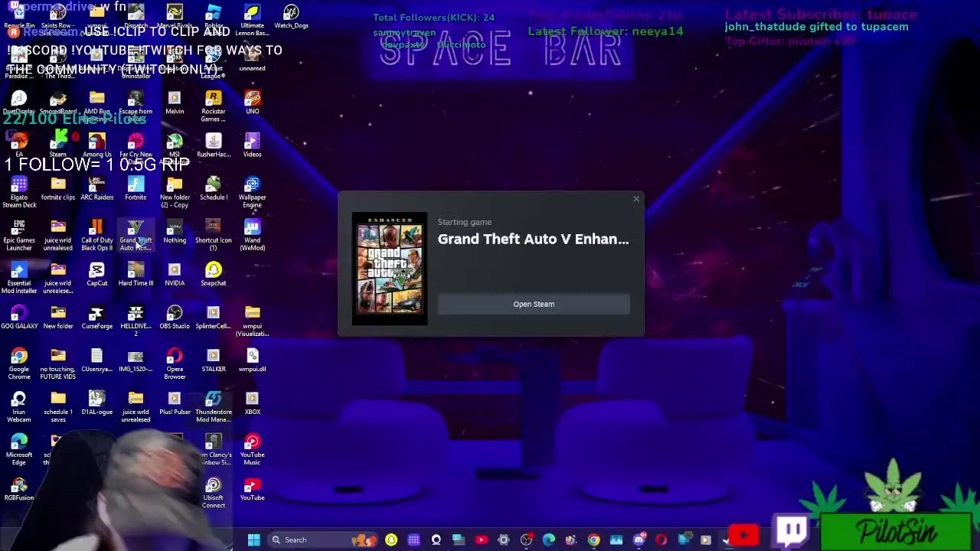Open Settings gear in taskbar
Image resolution: width=980 pixels, height=551 pixels.
(x=504, y=540)
